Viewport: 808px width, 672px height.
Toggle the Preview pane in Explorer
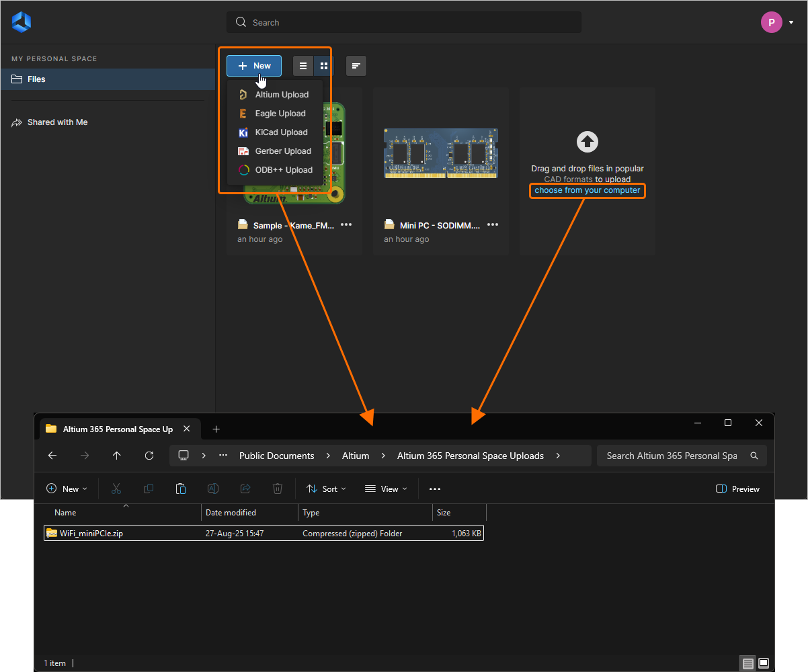[x=737, y=489]
